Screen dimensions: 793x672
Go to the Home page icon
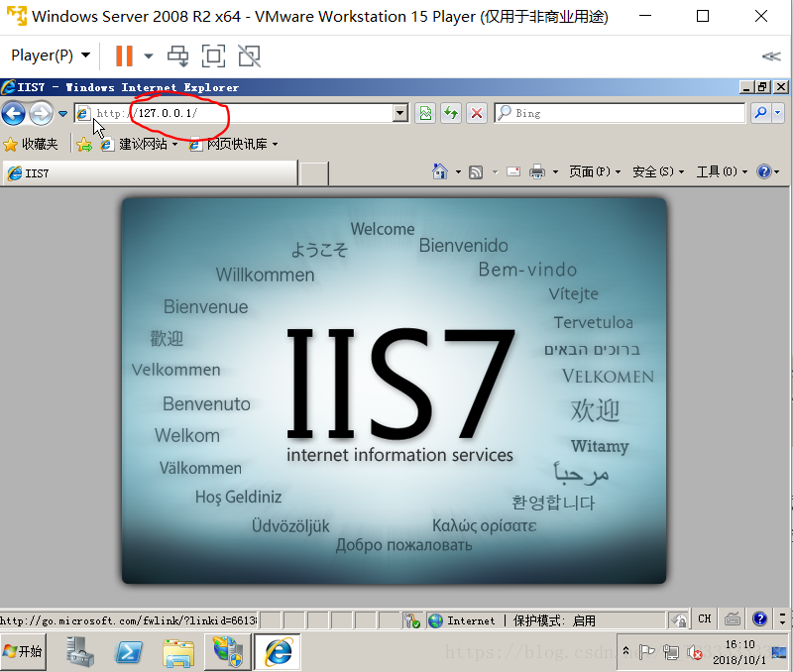[439, 171]
